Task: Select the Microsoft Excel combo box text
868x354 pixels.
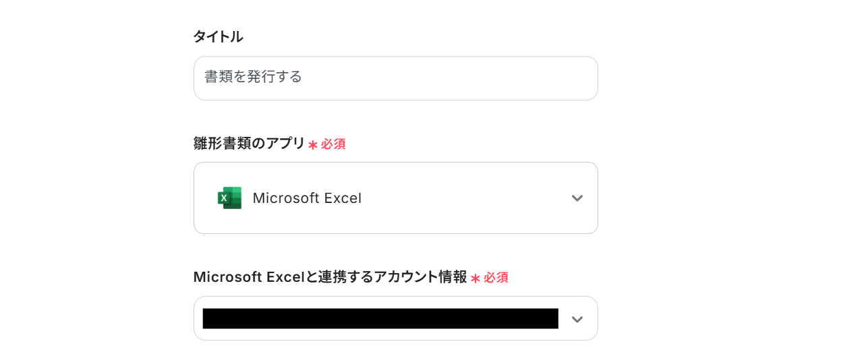Action: pyautogui.click(x=307, y=198)
